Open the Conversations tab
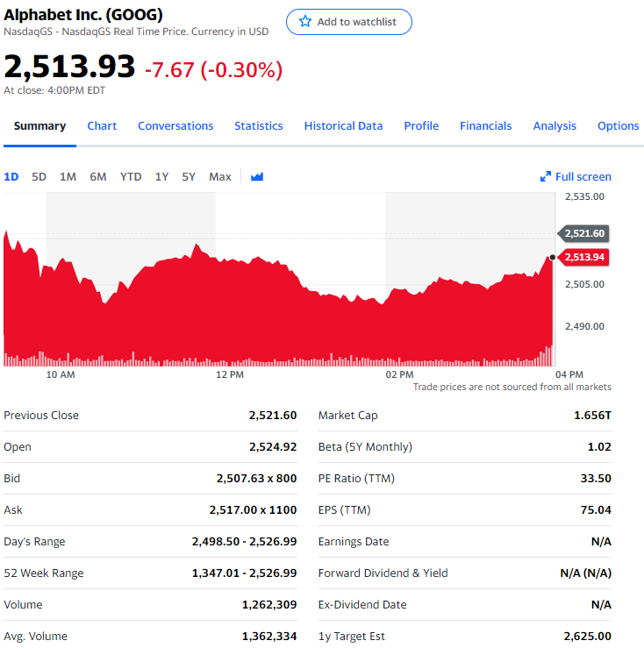Viewport: 644px width, 655px height. pyautogui.click(x=175, y=125)
